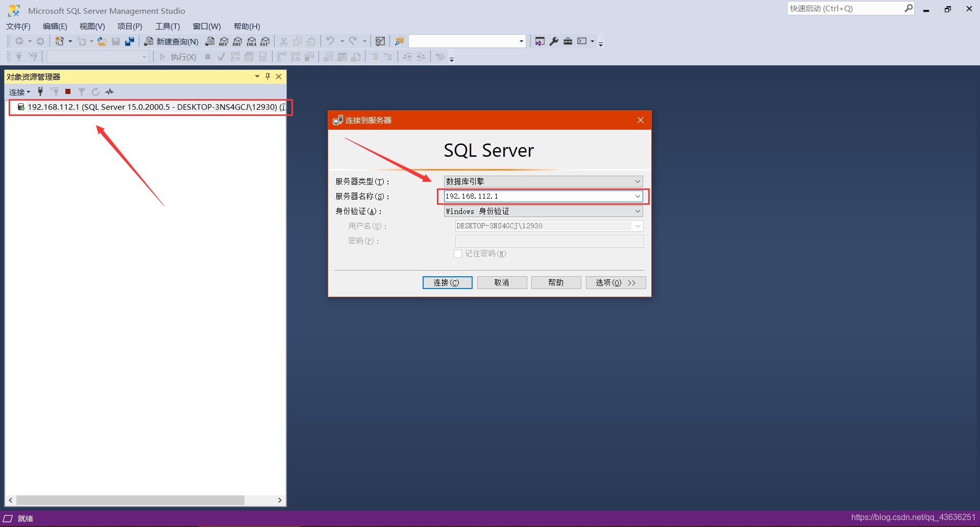
Task: Click the Options (选项) >> button
Action: point(616,282)
